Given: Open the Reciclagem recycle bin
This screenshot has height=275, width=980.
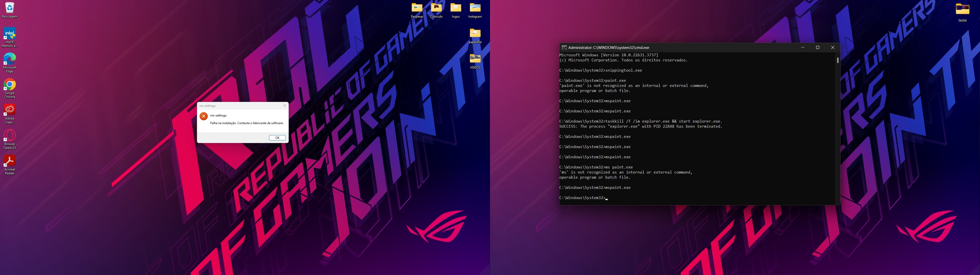Looking at the screenshot, I should tap(9, 8).
